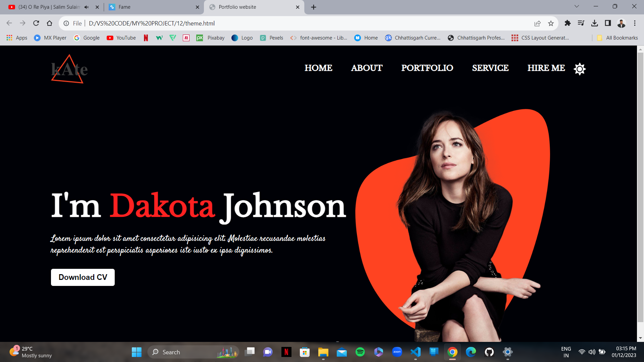644x362 pixels.
Task: Toggle the browser side panel icon
Action: tap(608, 23)
